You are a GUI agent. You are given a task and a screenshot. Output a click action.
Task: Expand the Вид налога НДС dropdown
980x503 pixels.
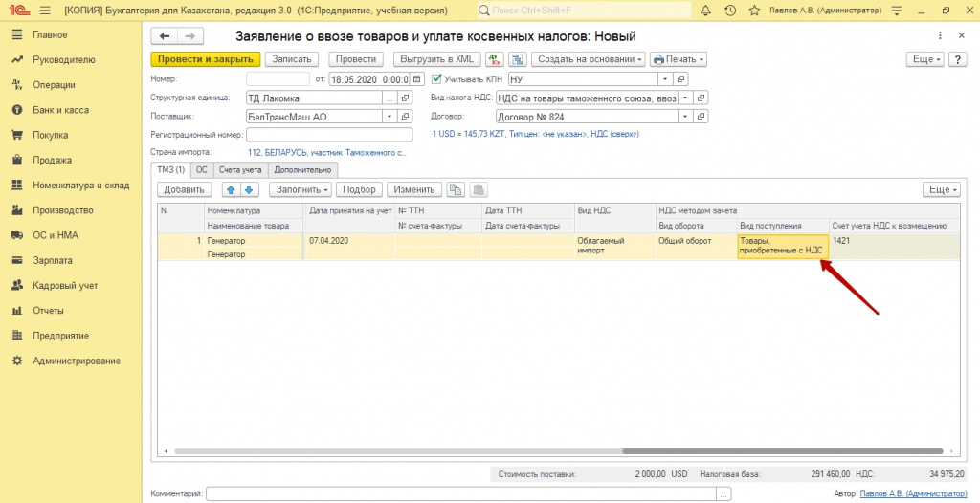[685, 98]
